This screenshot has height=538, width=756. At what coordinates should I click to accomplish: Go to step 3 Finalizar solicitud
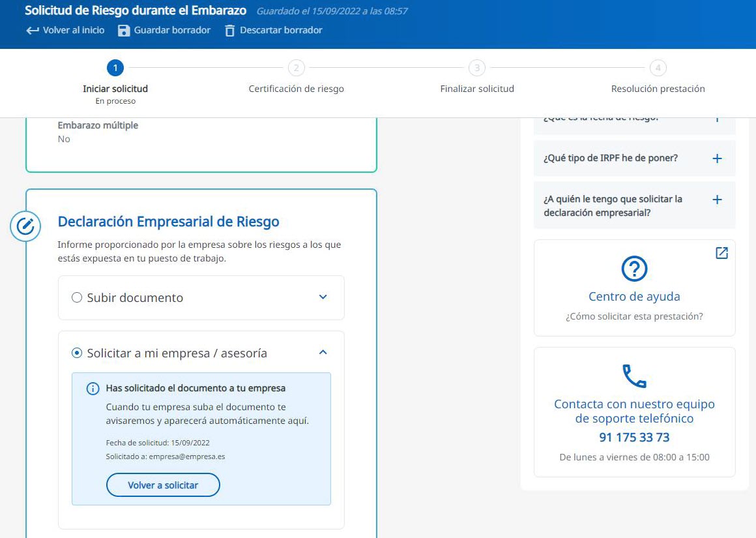(477, 68)
